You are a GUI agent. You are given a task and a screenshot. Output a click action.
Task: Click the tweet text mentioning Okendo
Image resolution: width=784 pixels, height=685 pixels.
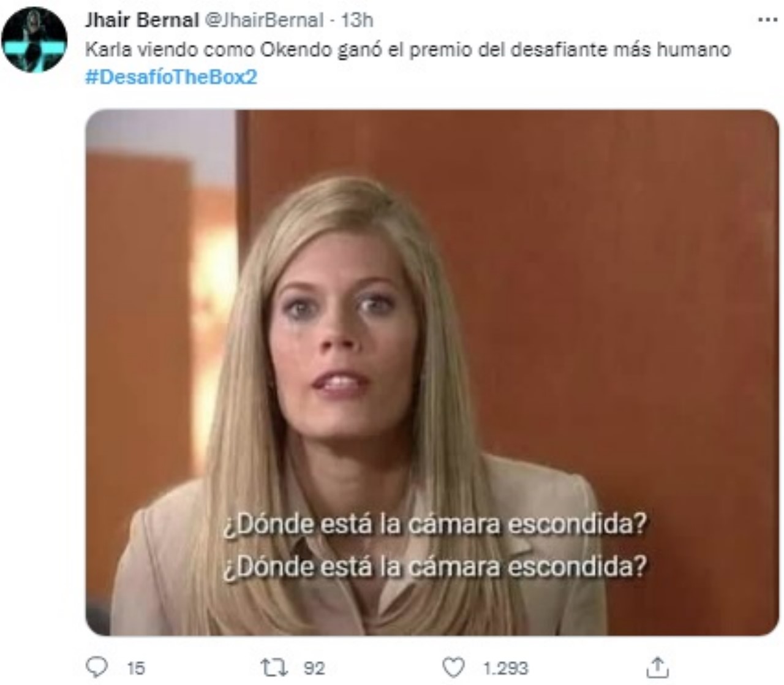click(407, 49)
